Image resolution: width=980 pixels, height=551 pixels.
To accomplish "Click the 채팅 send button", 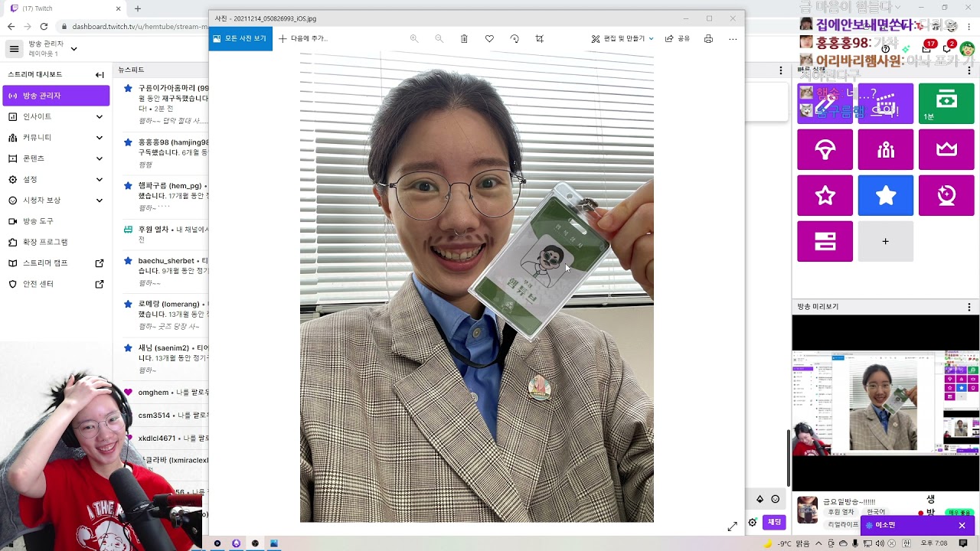I will [x=774, y=522].
